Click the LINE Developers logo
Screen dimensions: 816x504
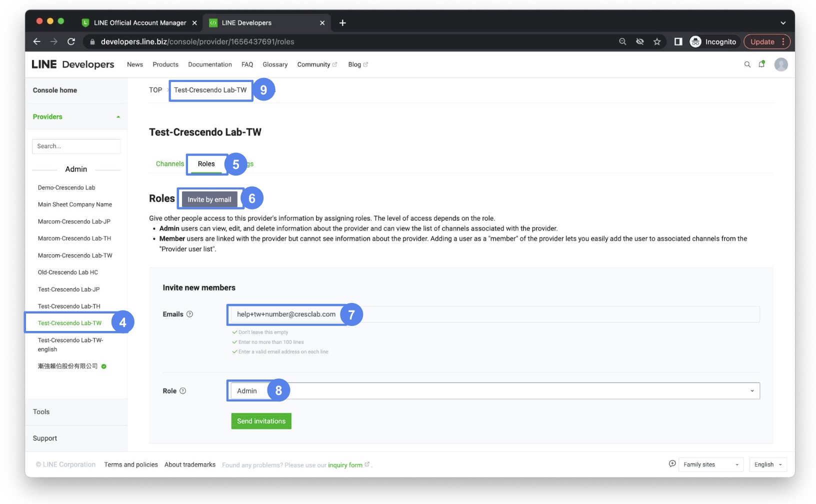[73, 64]
